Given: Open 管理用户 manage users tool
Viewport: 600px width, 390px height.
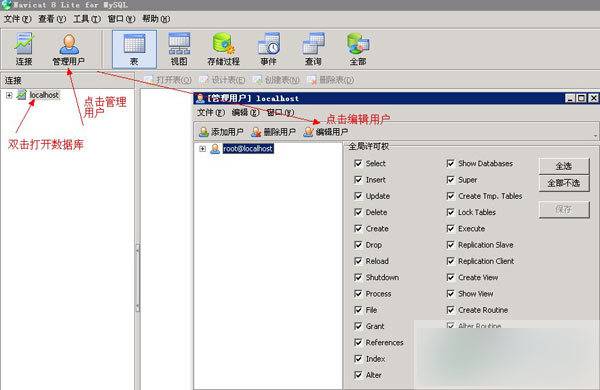Looking at the screenshot, I should click(x=68, y=49).
